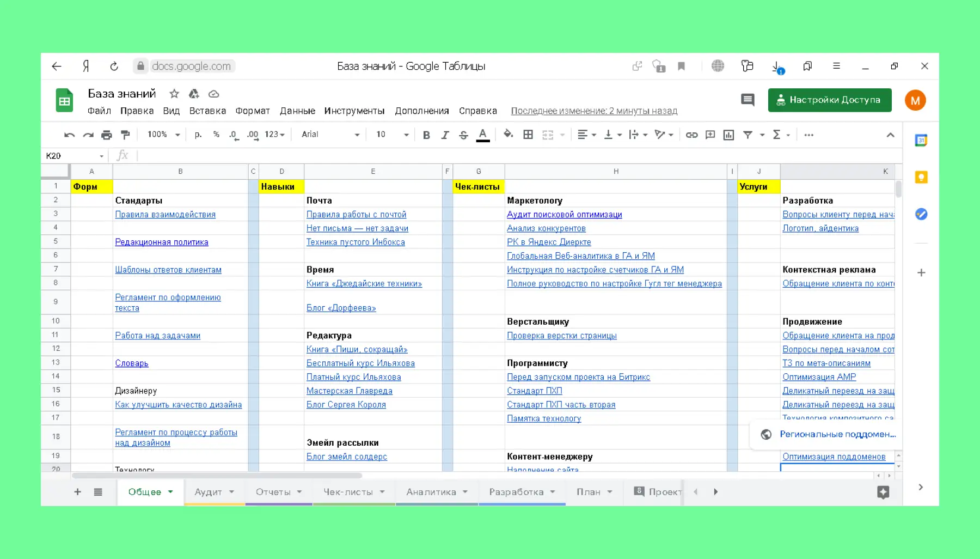
Task: Star the База знаний document
Action: [x=174, y=94]
